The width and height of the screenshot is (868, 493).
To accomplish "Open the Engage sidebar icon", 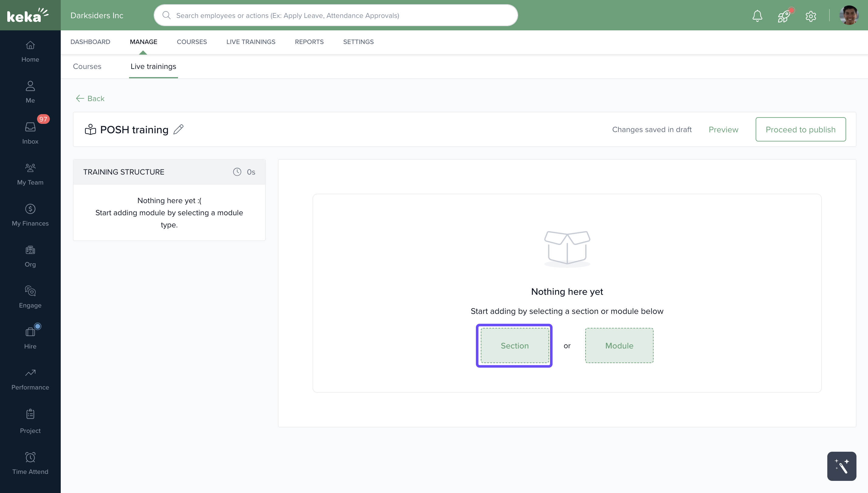I will point(30,297).
